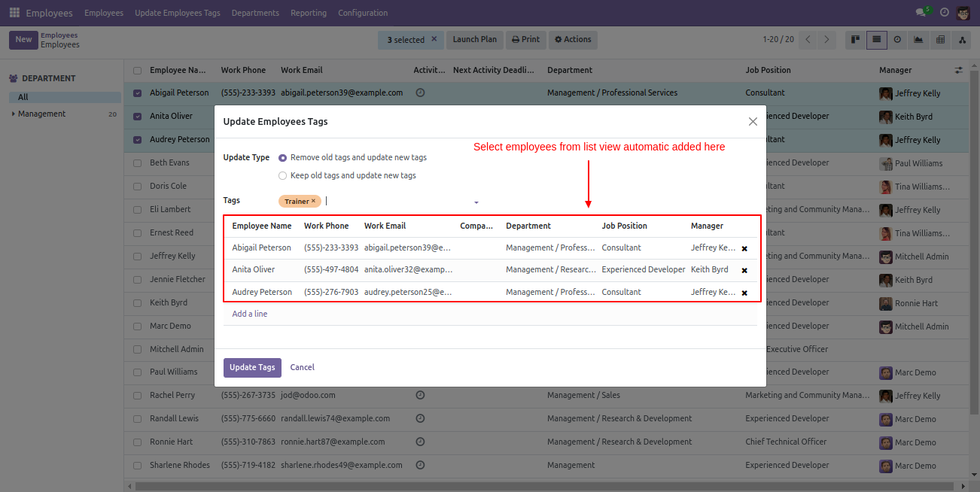The height and width of the screenshot is (492, 980).
Task: Open Jeffrey Kelly manager avatar, first row
Action: pyautogui.click(x=886, y=94)
